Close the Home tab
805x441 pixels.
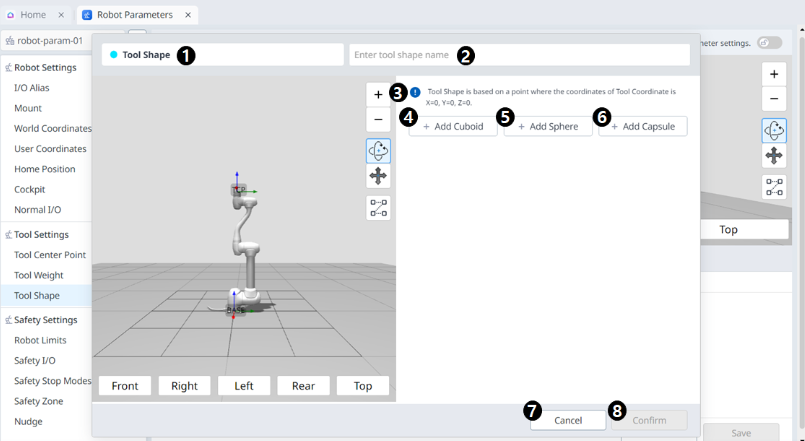tap(62, 15)
